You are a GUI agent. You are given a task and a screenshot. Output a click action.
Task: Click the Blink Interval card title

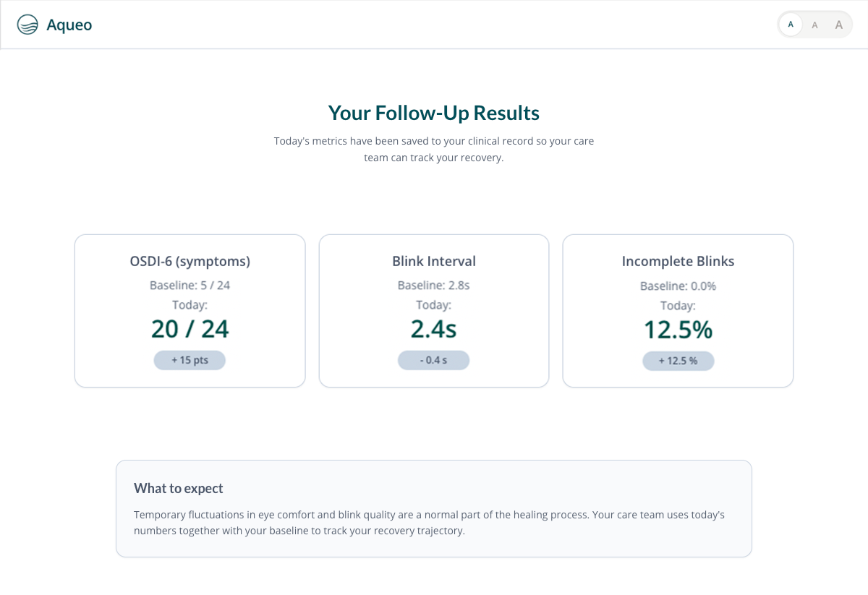[434, 261]
